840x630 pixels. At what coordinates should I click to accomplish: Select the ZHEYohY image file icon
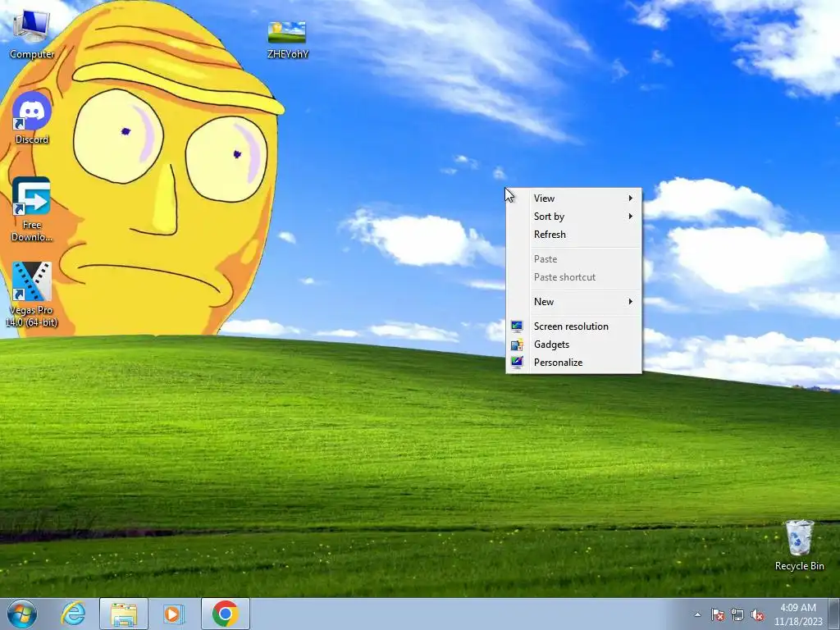tap(288, 39)
